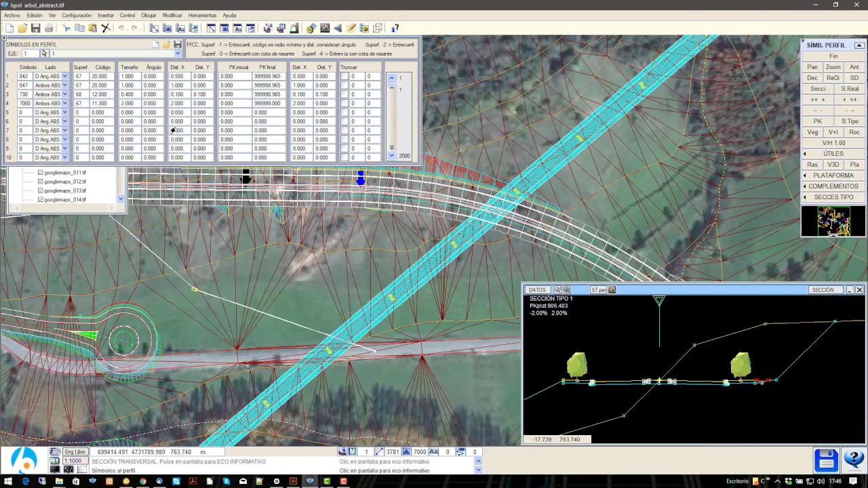Toggle the Truncar checkbox in row 1
Viewport: 868px width, 488px height.
(x=344, y=77)
